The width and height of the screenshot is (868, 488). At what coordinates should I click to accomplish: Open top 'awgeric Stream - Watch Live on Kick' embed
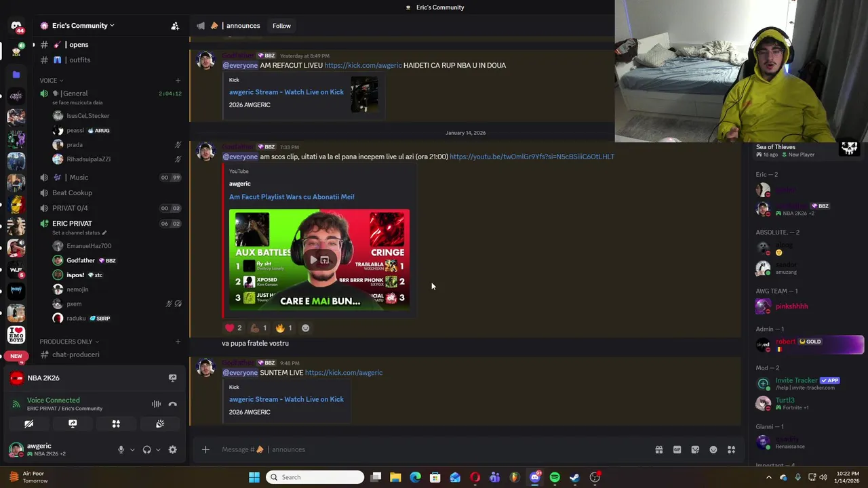tap(285, 92)
